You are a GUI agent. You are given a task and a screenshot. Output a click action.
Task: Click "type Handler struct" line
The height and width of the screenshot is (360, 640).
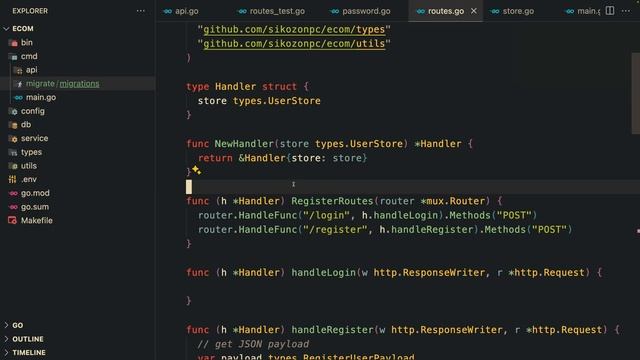[x=247, y=87]
